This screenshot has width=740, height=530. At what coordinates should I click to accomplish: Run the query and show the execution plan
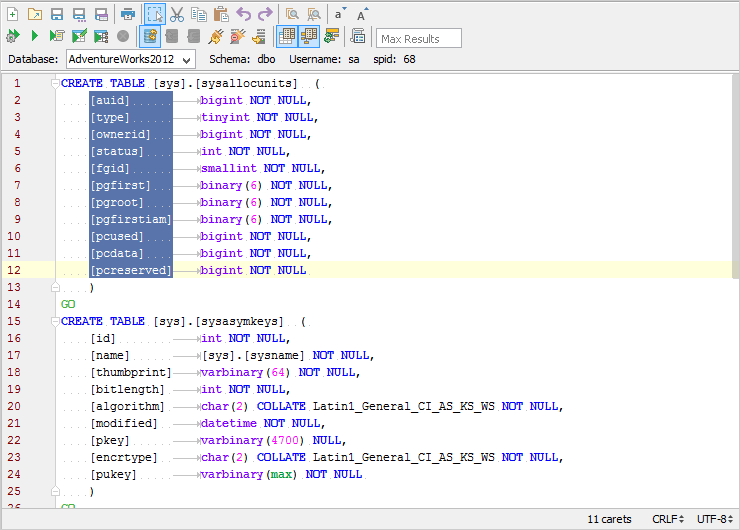coord(101,36)
